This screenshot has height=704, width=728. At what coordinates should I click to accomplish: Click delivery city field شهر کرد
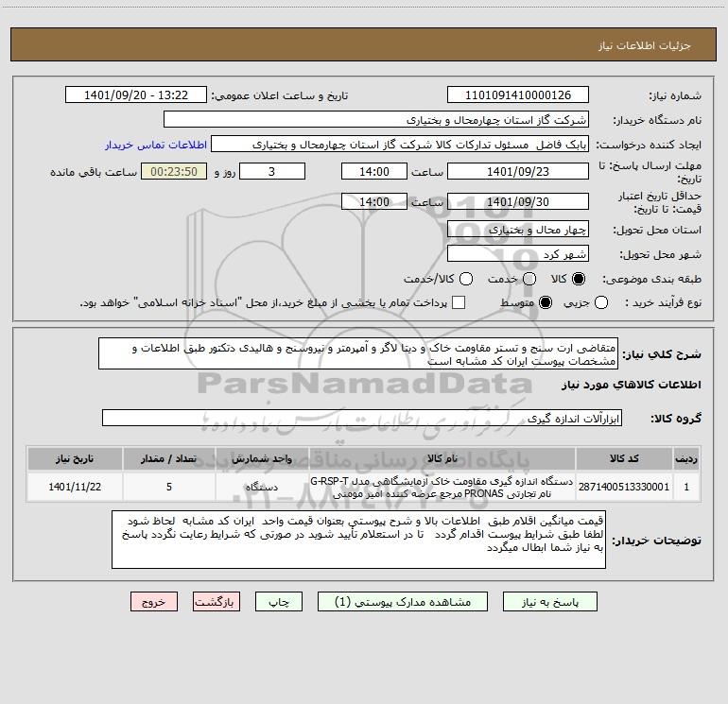[518, 254]
